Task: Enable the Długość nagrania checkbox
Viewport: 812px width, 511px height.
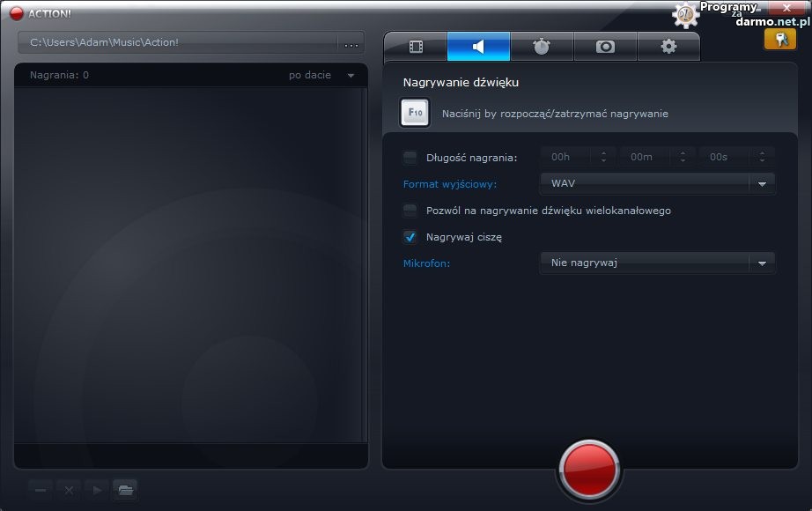Action: coord(410,158)
